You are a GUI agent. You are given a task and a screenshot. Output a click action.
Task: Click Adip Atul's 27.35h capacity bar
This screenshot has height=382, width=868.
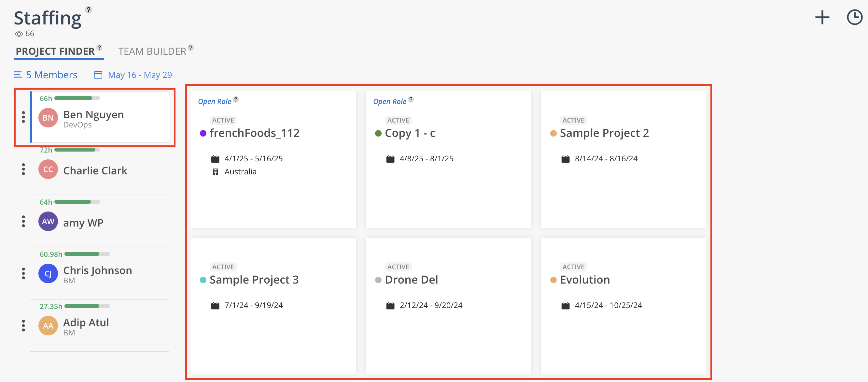(87, 306)
